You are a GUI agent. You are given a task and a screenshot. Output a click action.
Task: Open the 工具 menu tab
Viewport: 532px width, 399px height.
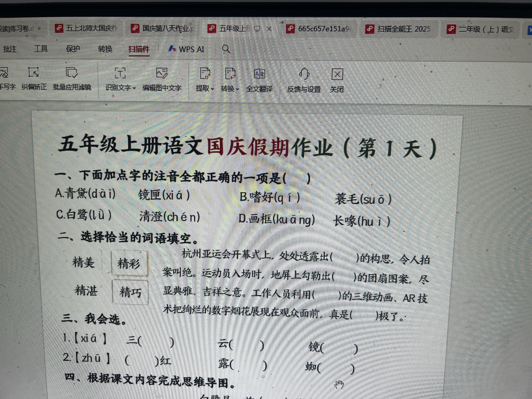41,49
